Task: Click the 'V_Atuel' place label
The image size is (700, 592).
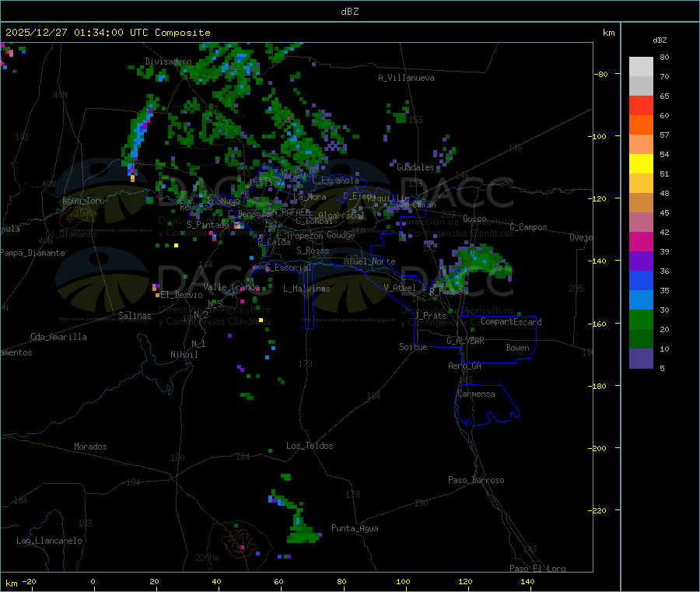Action: (400, 288)
